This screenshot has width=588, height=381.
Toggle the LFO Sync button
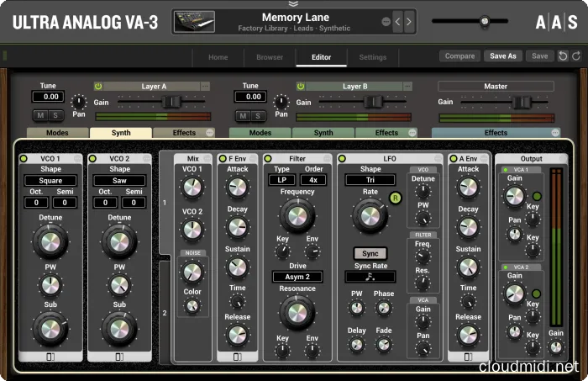pos(370,253)
